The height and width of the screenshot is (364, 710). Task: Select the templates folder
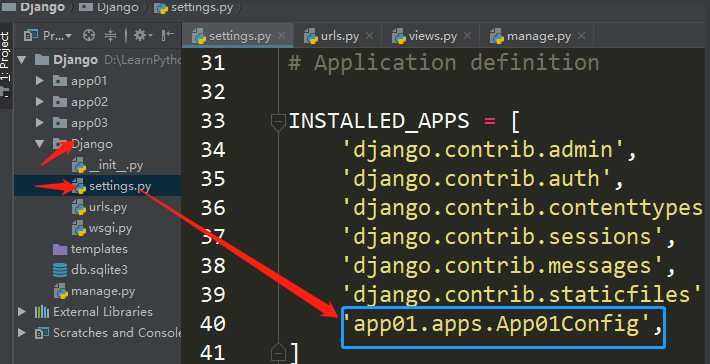pyautogui.click(x=99, y=249)
